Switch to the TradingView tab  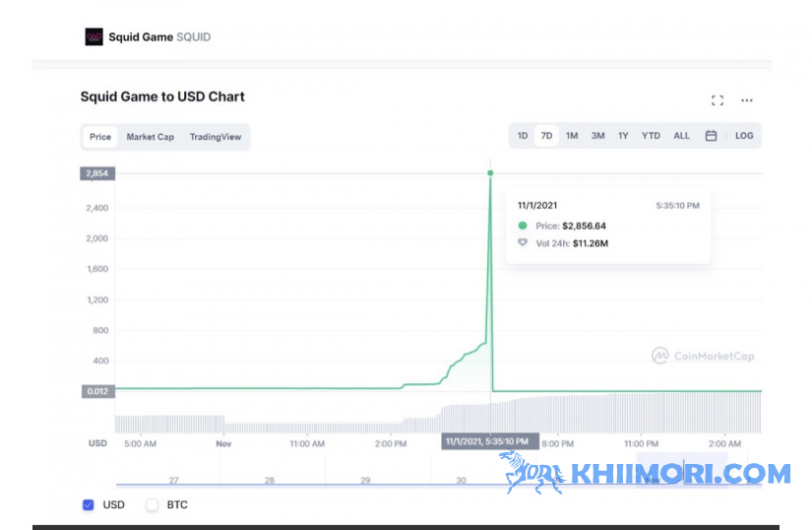point(216,137)
